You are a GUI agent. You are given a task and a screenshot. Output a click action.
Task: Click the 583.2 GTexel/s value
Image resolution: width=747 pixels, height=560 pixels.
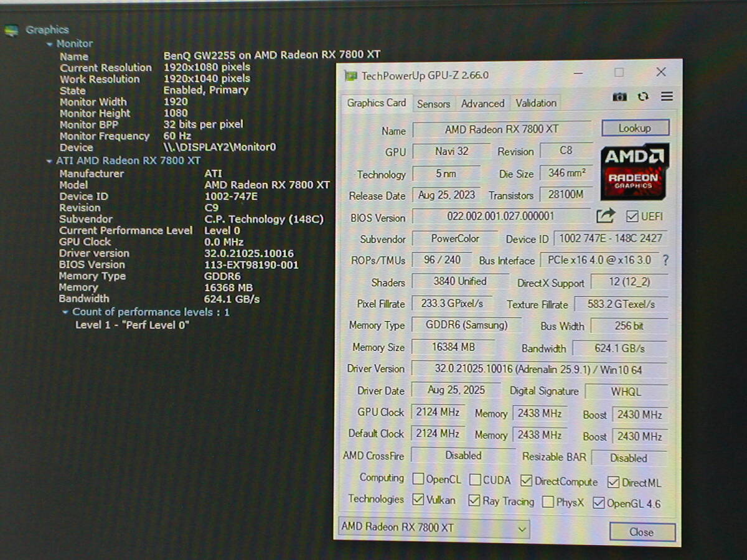tap(621, 305)
